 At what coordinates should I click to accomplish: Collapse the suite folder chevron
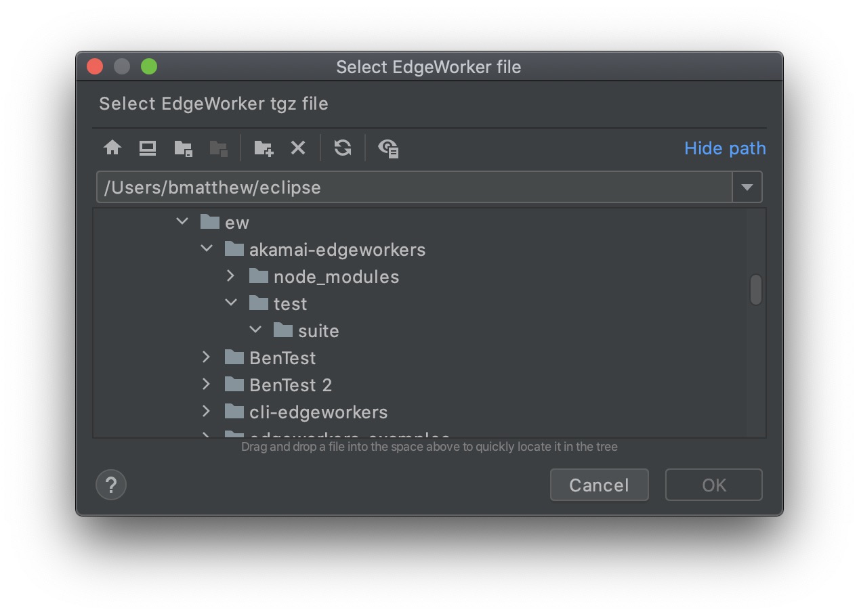[255, 330]
